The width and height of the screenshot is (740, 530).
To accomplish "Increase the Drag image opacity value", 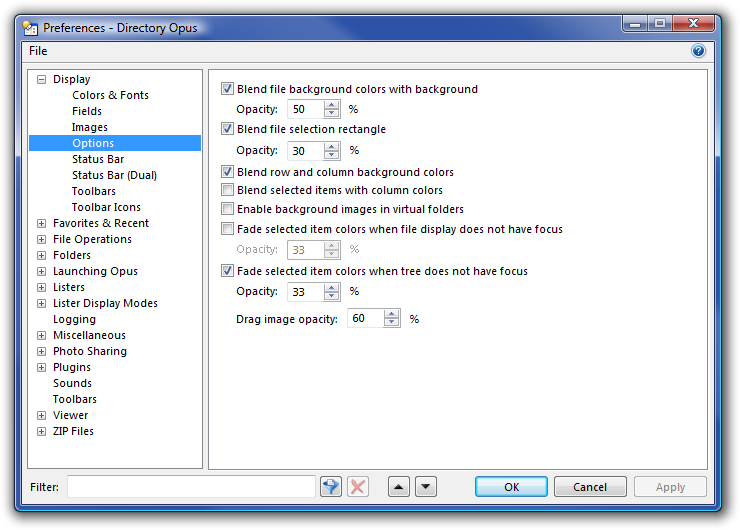I will [392, 315].
